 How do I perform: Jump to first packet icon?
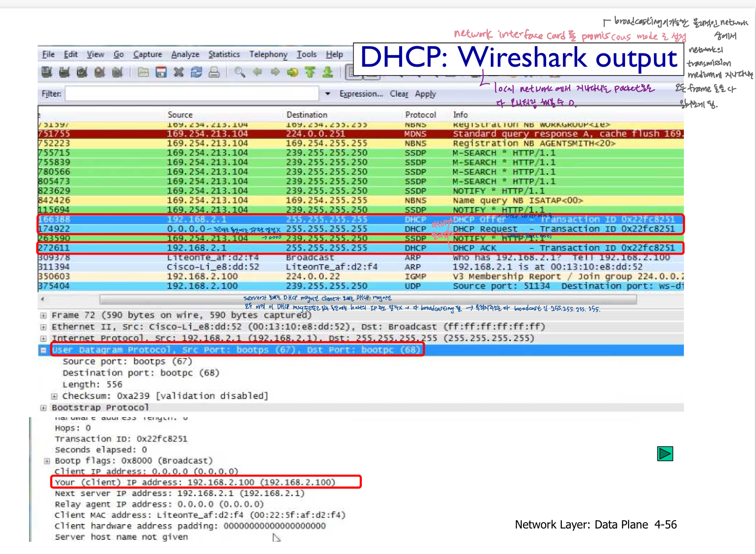[310, 72]
